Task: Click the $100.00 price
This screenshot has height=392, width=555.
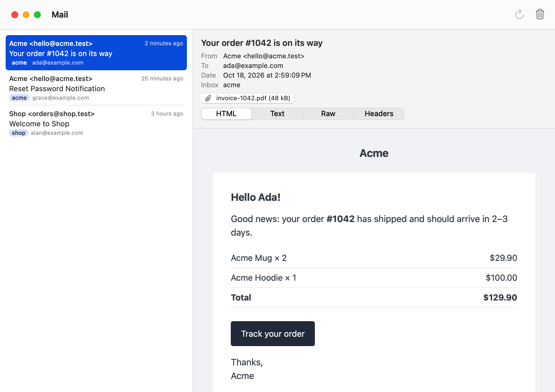Action: (x=501, y=278)
